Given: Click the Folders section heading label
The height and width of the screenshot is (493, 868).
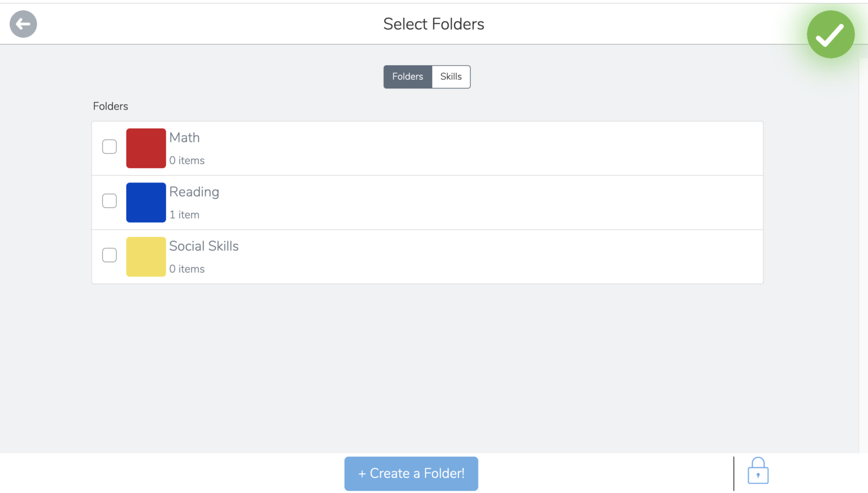Looking at the screenshot, I should pos(111,106).
